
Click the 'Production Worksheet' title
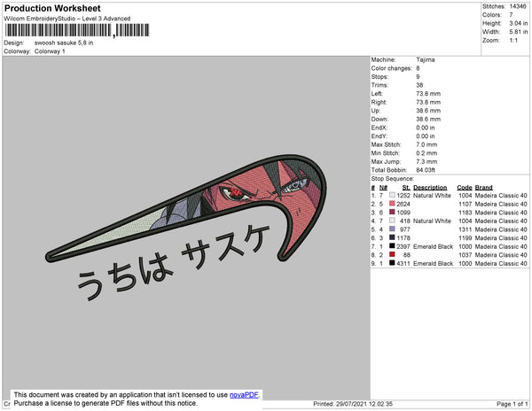click(52, 9)
